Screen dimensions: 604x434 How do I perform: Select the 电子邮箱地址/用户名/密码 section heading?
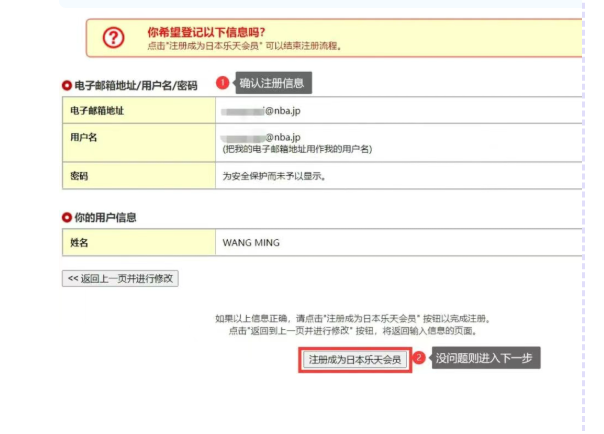(136, 85)
